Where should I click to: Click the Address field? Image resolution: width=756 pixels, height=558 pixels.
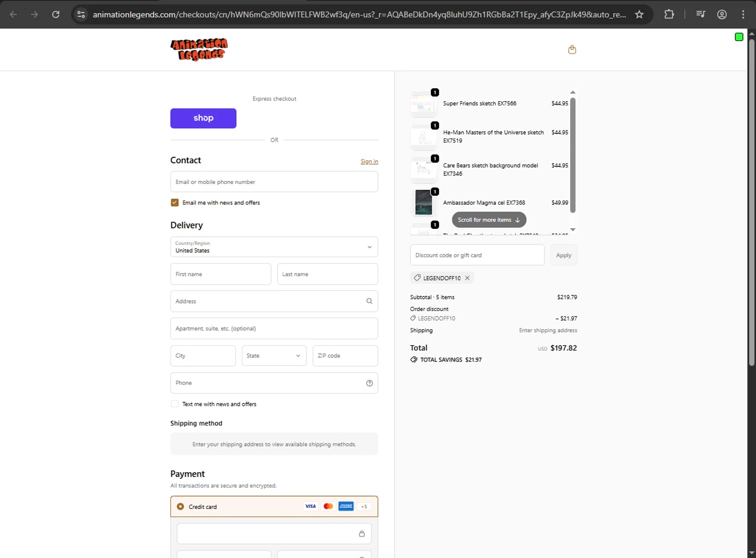274,301
